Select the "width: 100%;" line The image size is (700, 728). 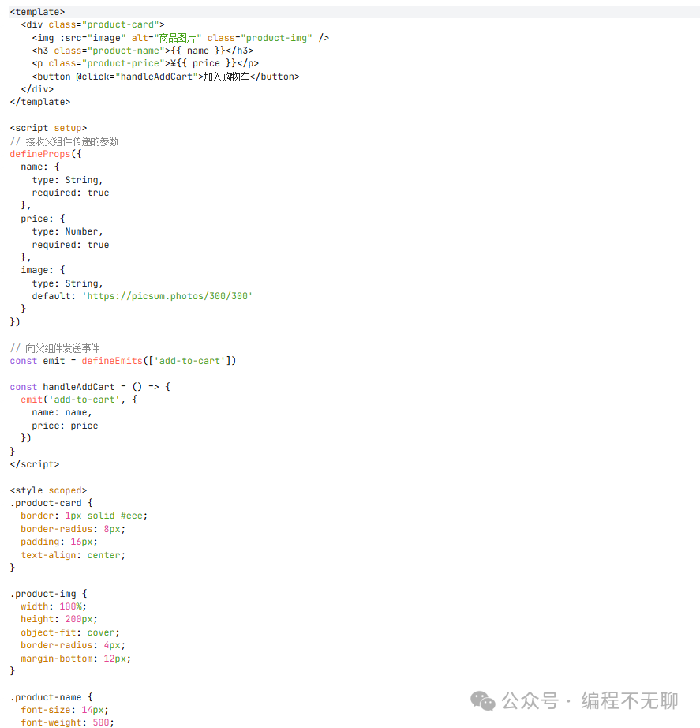point(54,607)
